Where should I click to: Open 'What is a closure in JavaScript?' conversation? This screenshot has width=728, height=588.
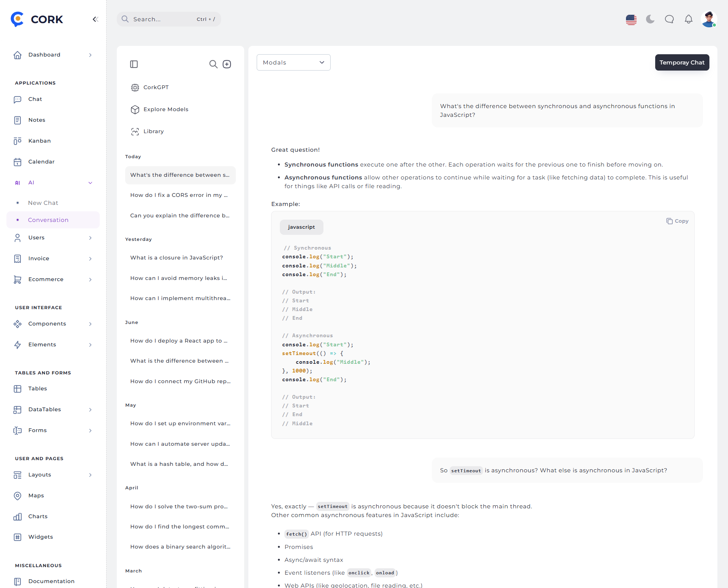(177, 258)
